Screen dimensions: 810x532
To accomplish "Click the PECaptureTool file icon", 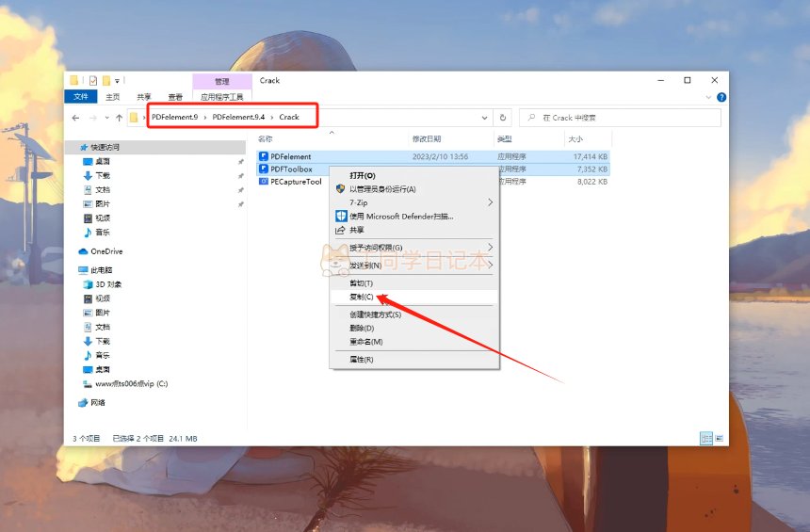I will 264,182.
